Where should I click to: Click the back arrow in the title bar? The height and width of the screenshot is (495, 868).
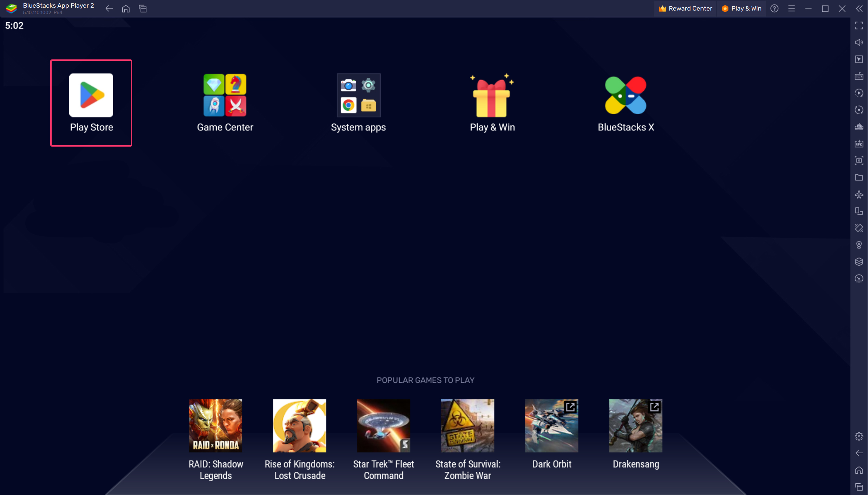tap(109, 8)
